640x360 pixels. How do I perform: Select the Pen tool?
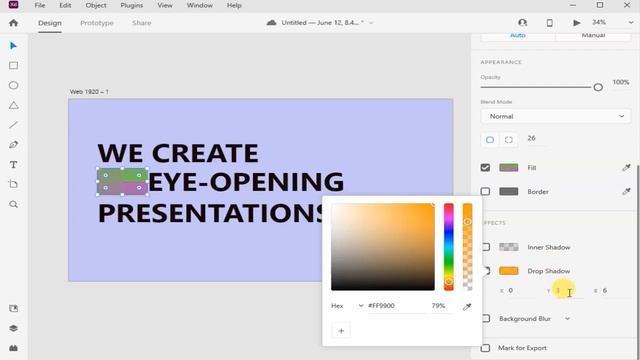[x=13, y=145]
